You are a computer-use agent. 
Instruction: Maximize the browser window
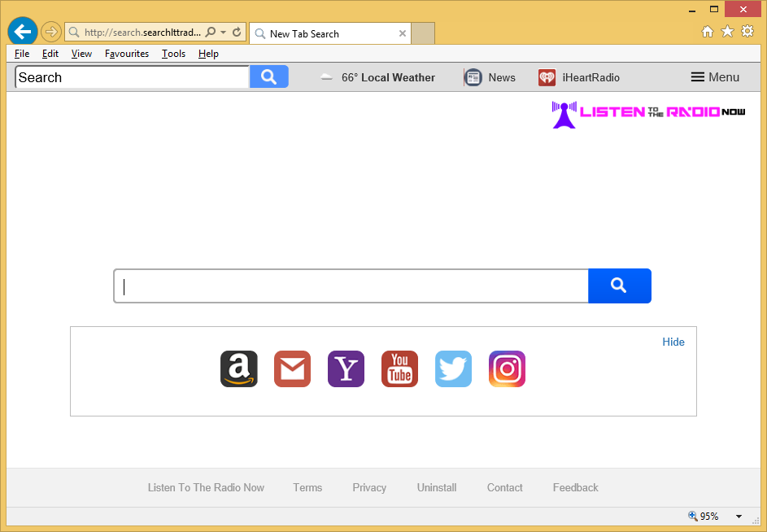[714, 9]
